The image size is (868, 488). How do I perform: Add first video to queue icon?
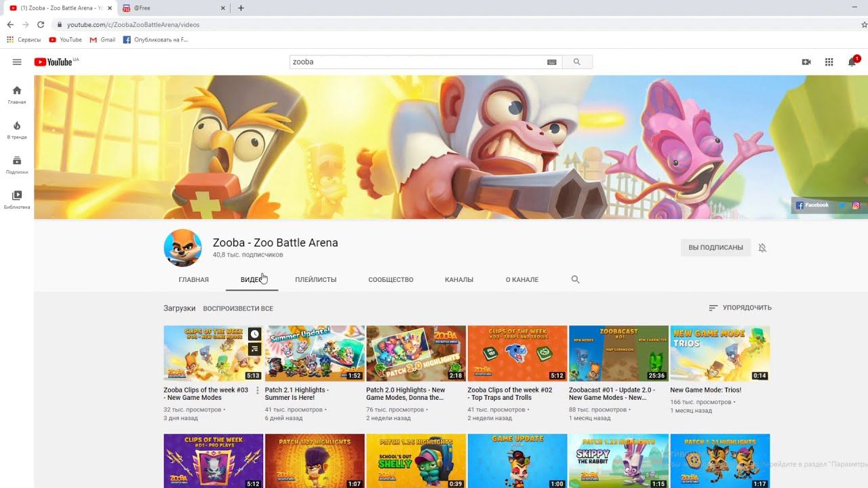coord(254,349)
